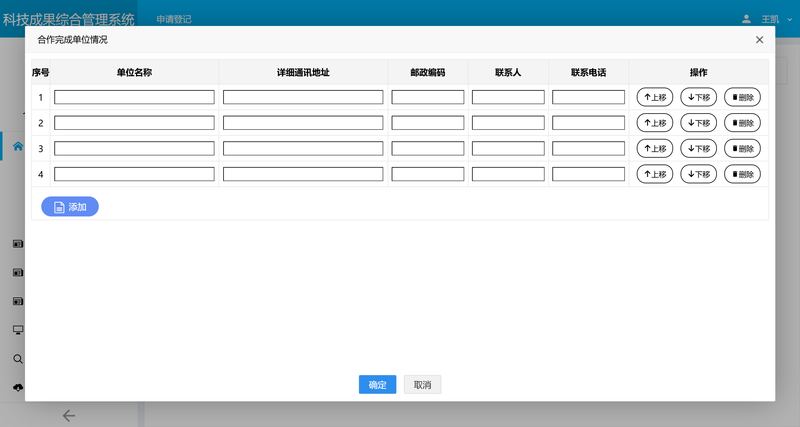Click the cloud download sidebar icon
This screenshot has width=800, height=427.
click(18, 388)
